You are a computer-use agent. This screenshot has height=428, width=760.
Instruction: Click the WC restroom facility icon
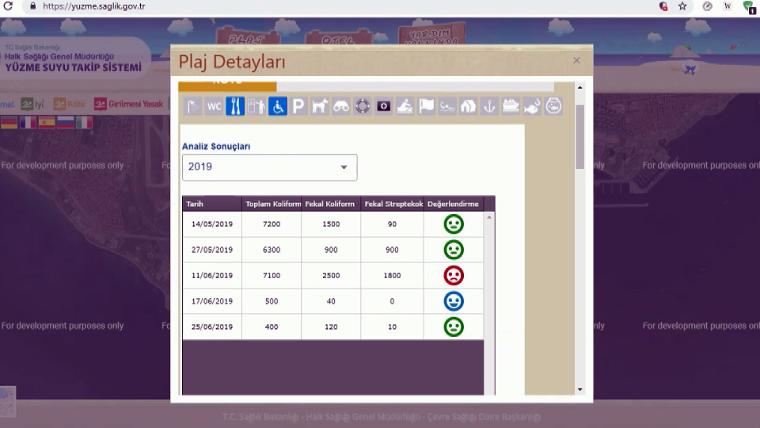(x=214, y=106)
